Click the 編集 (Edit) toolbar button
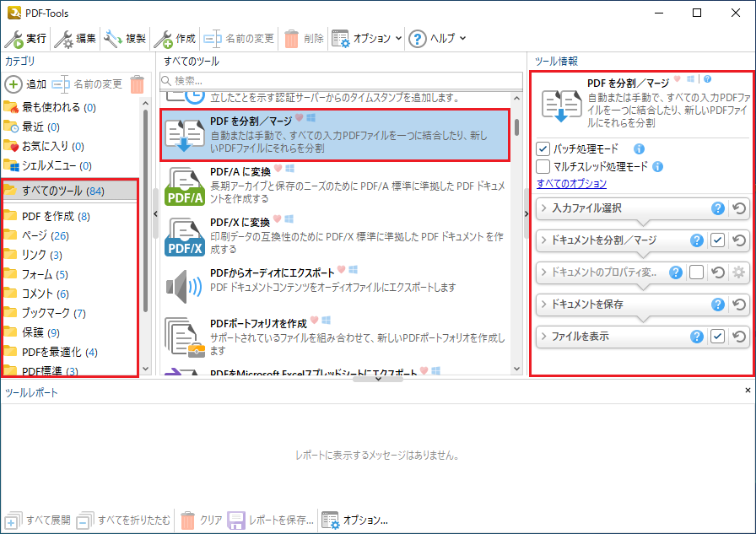The height and width of the screenshot is (534, 756). pyautogui.click(x=75, y=39)
